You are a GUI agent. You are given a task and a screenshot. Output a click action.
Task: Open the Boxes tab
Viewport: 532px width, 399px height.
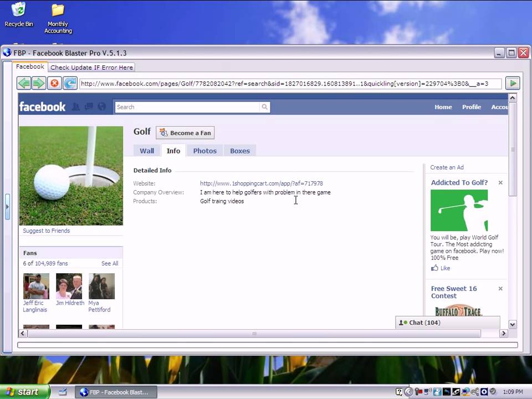240,151
